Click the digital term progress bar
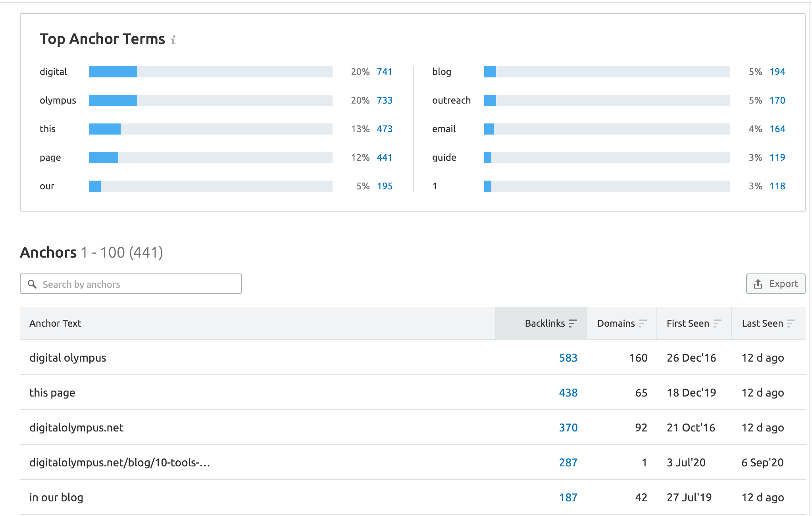This screenshot has width=812, height=516. pyautogui.click(x=211, y=72)
